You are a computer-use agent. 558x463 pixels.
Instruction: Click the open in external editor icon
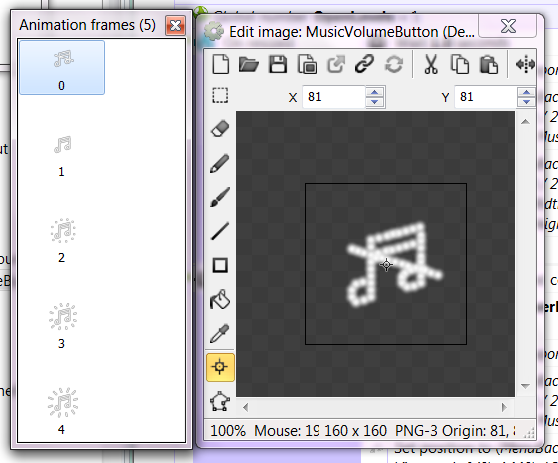[336, 64]
